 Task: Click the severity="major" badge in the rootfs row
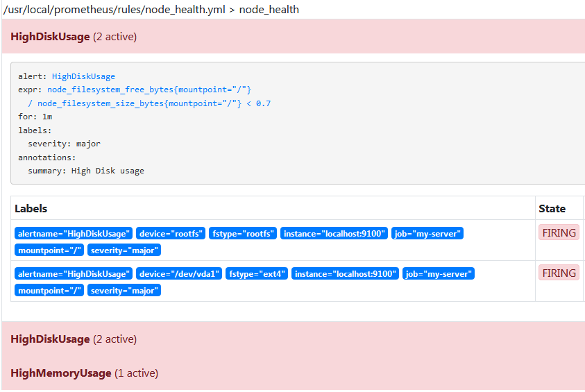tap(124, 250)
